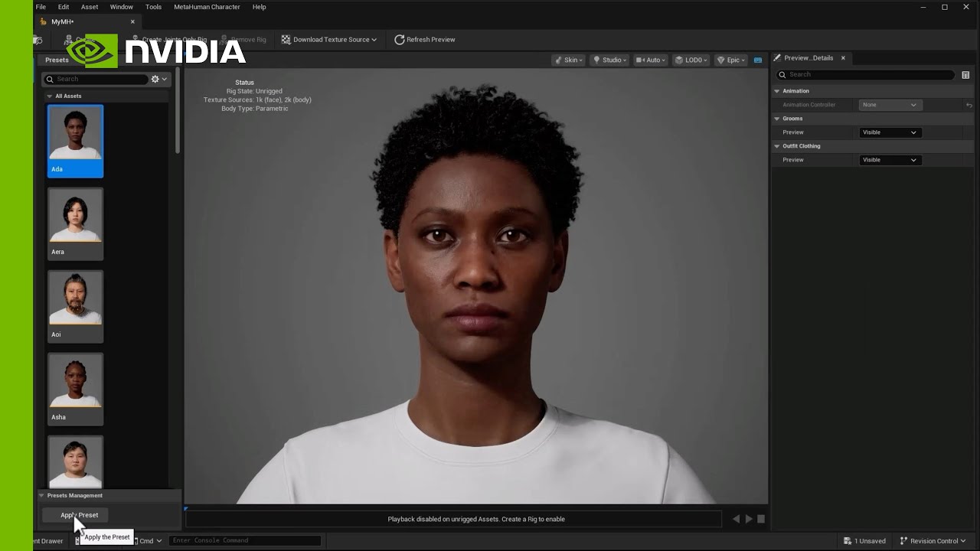This screenshot has width=980, height=551.
Task: Open the Auto camera dropdown
Action: pos(650,60)
